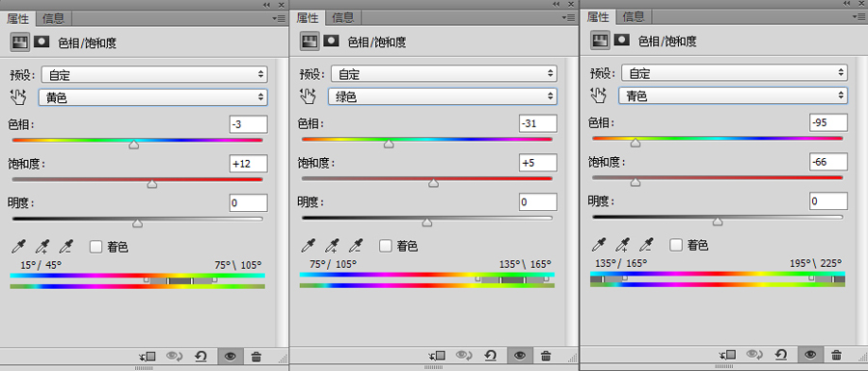Image resolution: width=868 pixels, height=371 pixels.
Task: Activate on-image hand tool in Cyan panel
Action: pos(598,95)
